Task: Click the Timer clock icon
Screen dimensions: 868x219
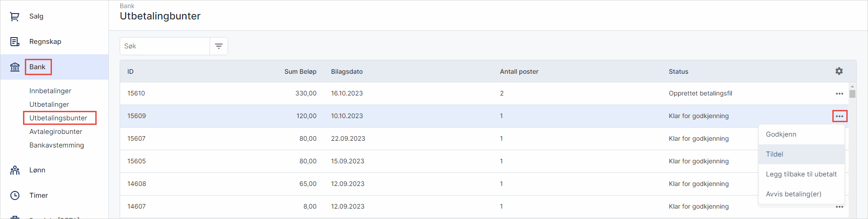Action: click(x=15, y=195)
